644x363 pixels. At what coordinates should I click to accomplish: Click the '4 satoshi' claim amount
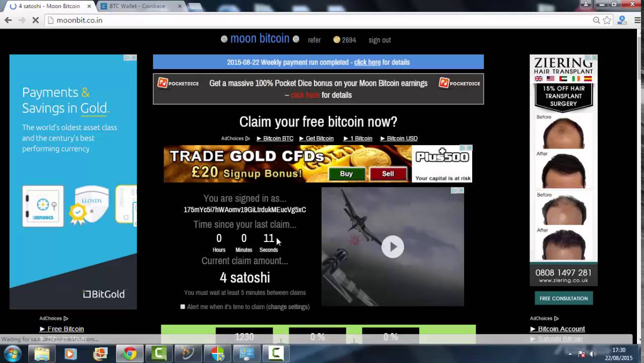245,277
